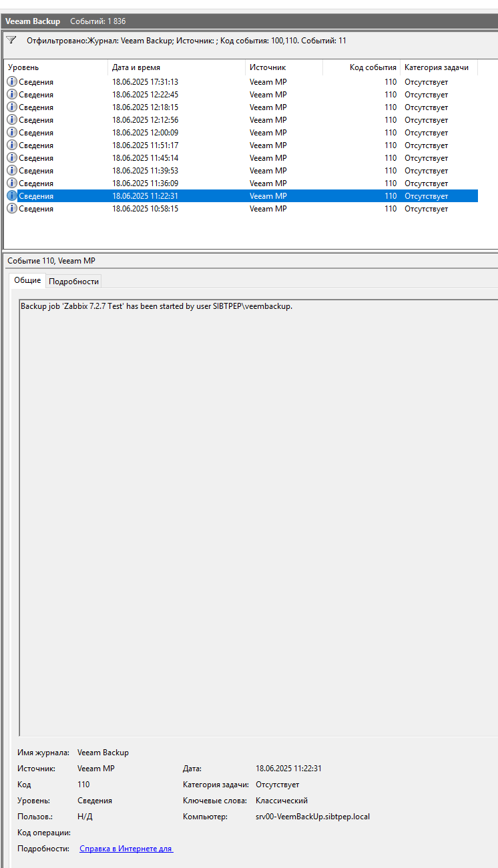The height and width of the screenshot is (868, 498).
Task: Click info icon of 11:45:14 event
Action: click(x=12, y=157)
